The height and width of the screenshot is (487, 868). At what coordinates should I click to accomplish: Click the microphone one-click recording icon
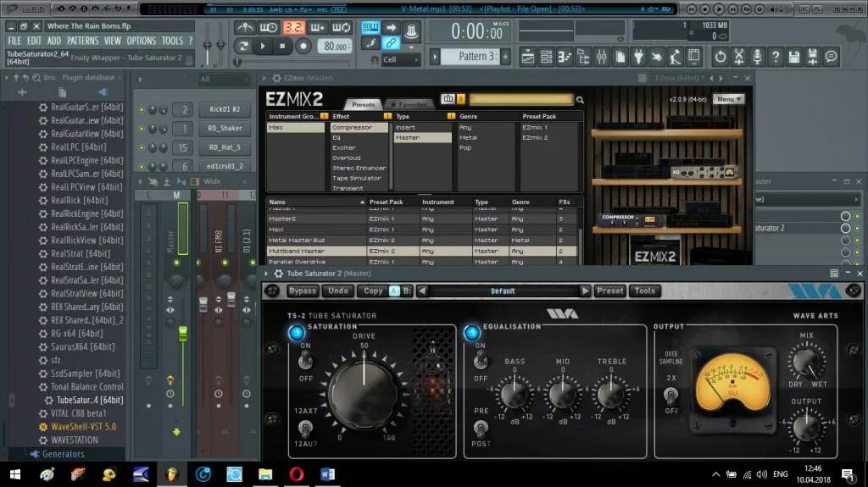click(757, 57)
